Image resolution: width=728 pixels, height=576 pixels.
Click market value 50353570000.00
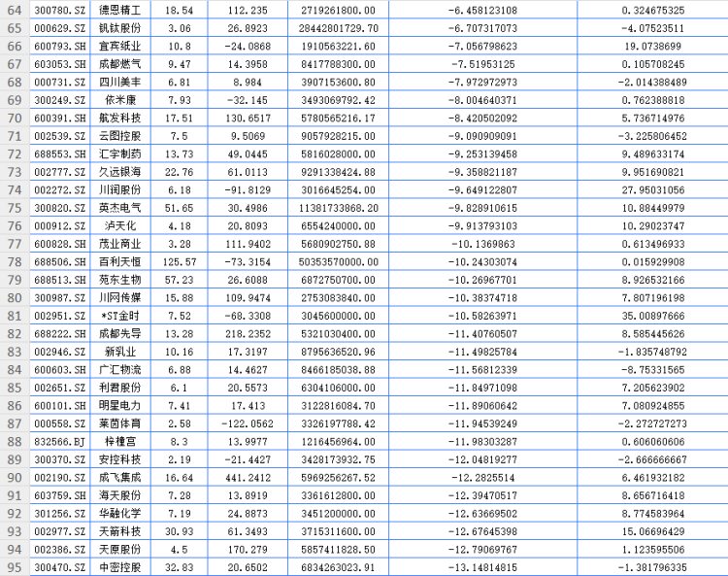(x=339, y=262)
